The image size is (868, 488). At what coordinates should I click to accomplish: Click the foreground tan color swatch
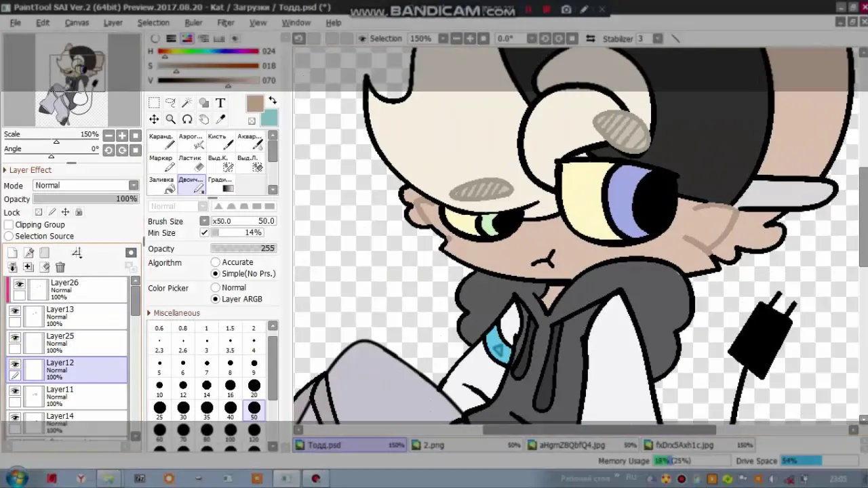255,104
